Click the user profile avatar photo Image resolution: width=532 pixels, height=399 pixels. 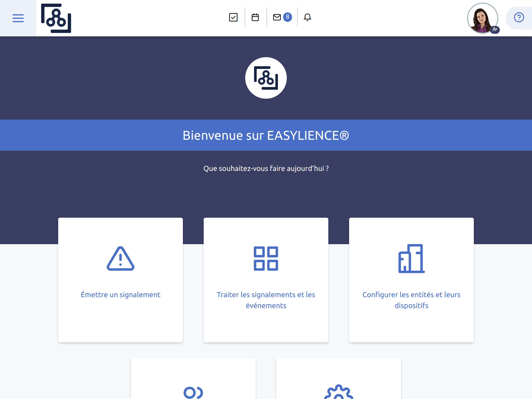(x=482, y=18)
